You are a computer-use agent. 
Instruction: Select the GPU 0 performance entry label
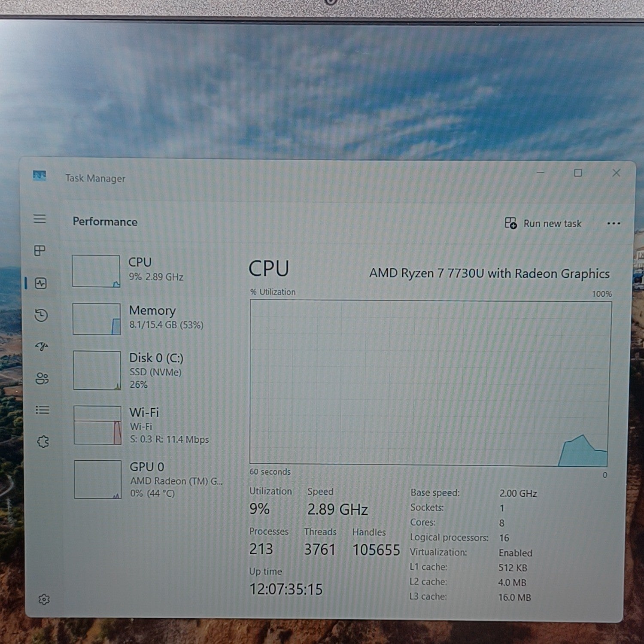pyautogui.click(x=147, y=467)
